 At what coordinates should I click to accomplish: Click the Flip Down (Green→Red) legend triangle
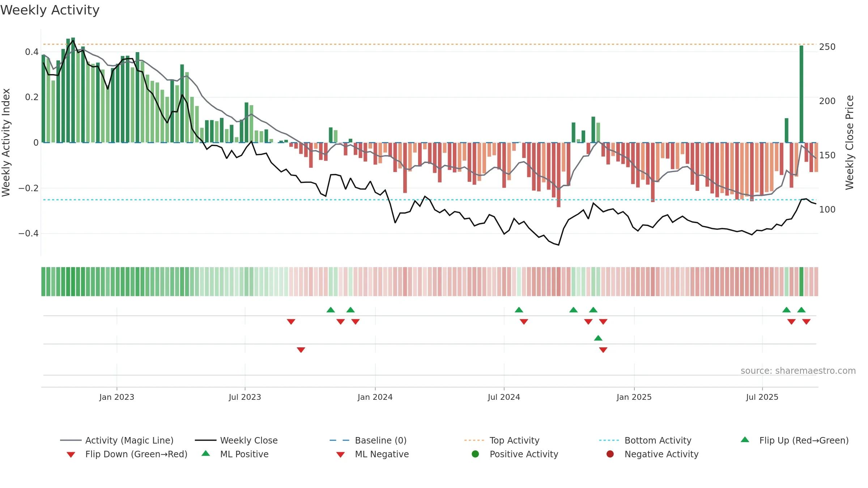(71, 455)
